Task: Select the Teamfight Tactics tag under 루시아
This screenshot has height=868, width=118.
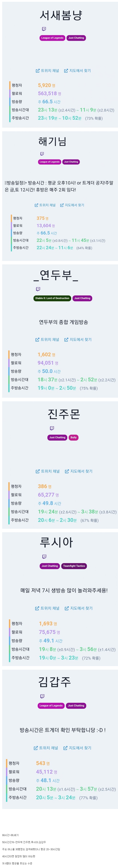Action: point(74,566)
